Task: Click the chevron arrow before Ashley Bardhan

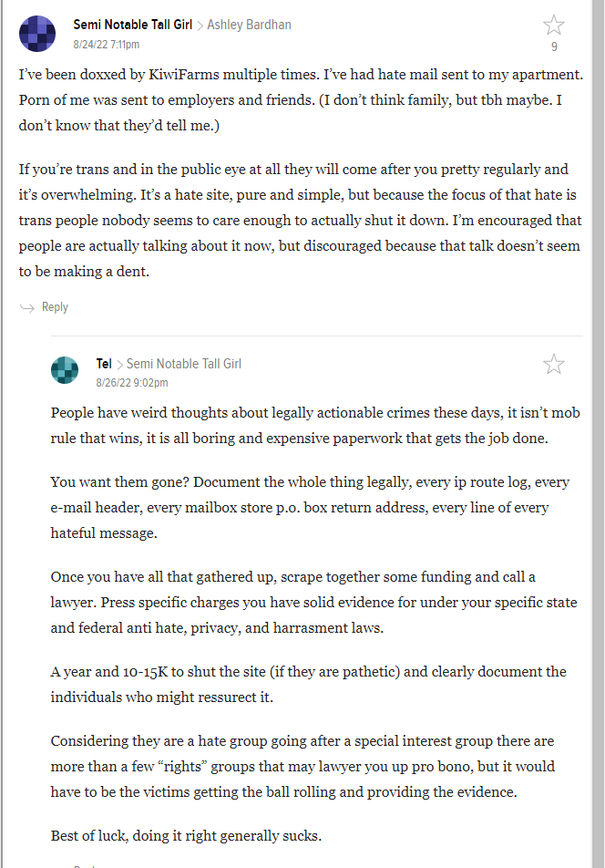Action: tap(200, 26)
